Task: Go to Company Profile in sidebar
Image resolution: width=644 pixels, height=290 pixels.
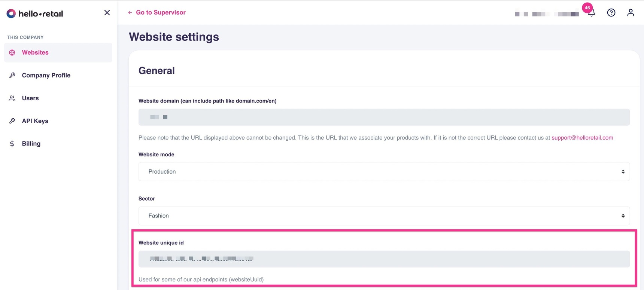Action: 46,75
